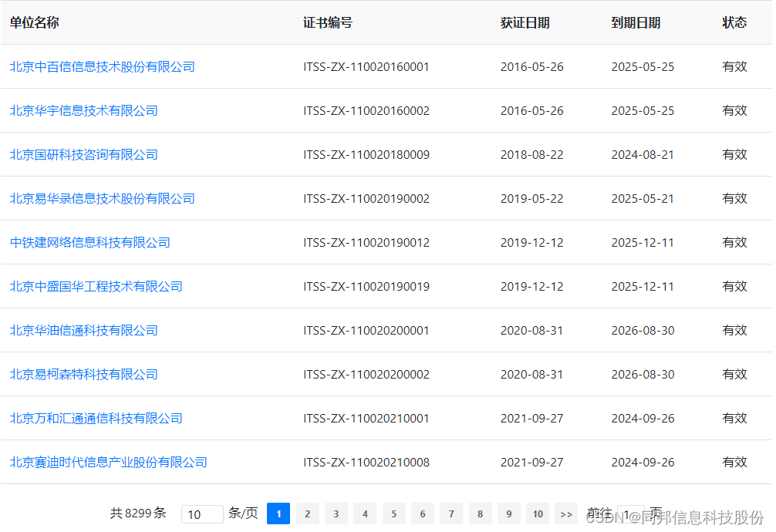The image size is (776, 532).
Task: Select certificate number ITSS-ZX-110020210008
Action: 366,463
